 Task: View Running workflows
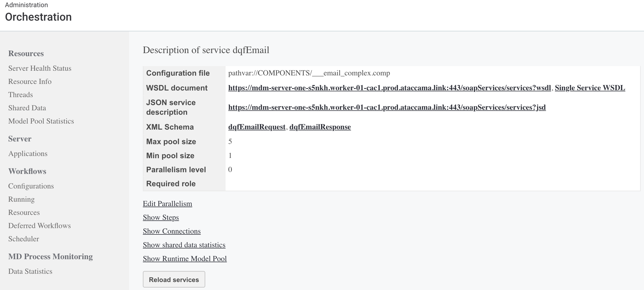click(21, 199)
